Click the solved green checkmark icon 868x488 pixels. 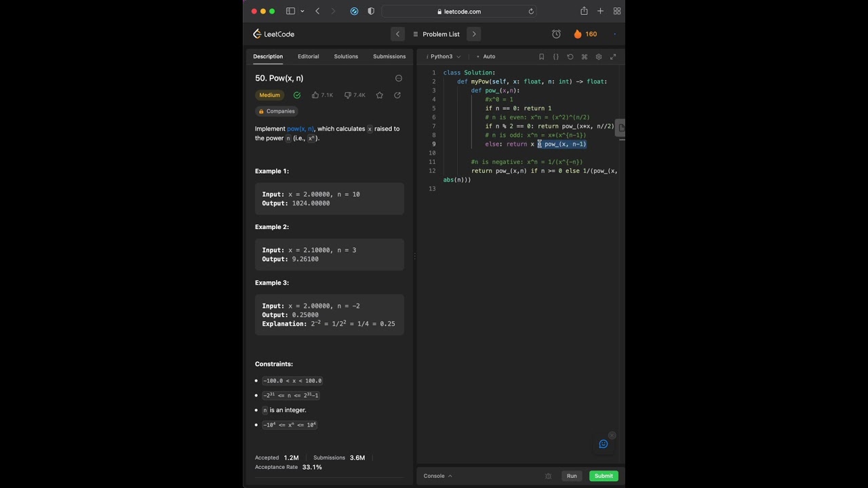click(x=297, y=95)
